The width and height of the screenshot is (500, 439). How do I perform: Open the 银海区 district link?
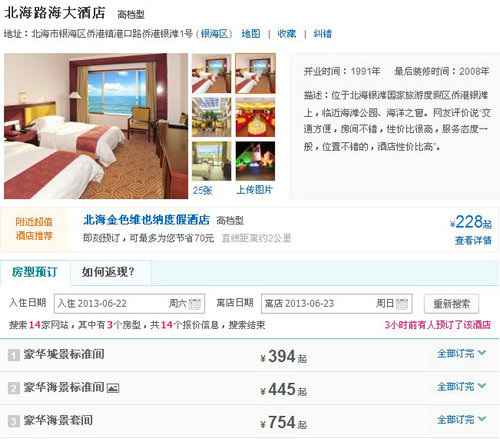pos(214,34)
